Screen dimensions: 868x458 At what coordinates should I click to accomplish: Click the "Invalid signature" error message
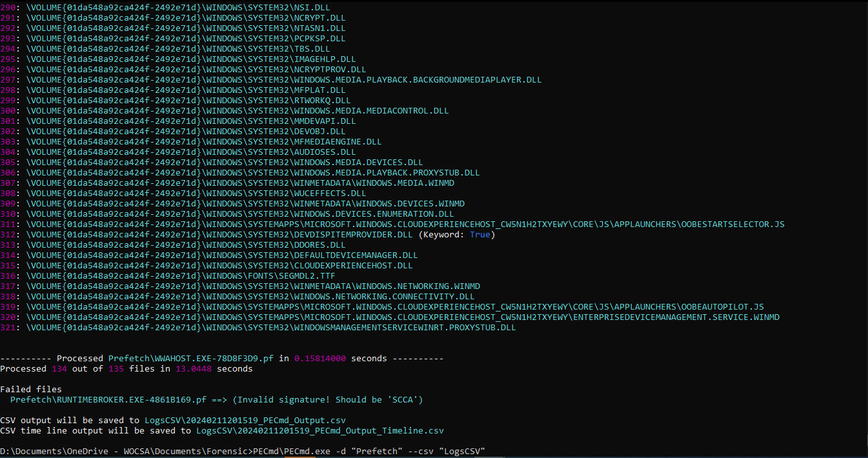point(328,400)
